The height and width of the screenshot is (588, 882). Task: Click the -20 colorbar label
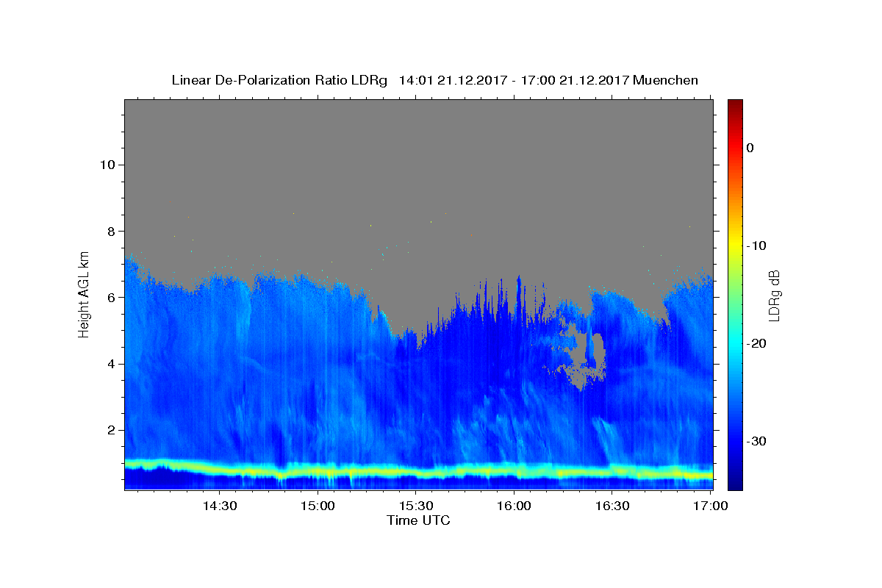756,343
